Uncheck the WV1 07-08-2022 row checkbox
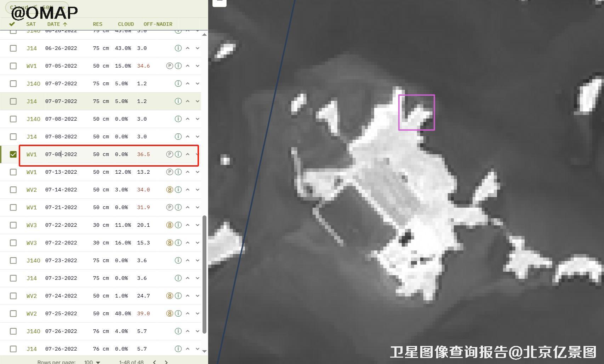Screen dimensions: 604x364 pyautogui.click(x=13, y=154)
